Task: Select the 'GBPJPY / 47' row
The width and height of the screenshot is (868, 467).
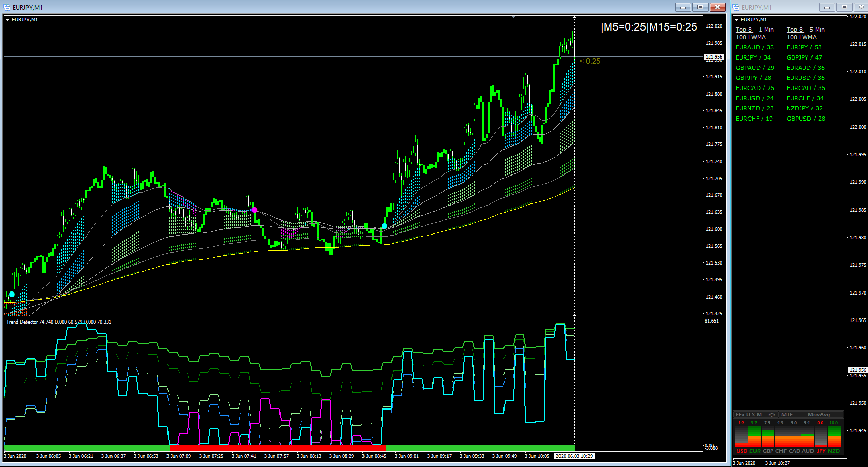Action: [x=804, y=57]
